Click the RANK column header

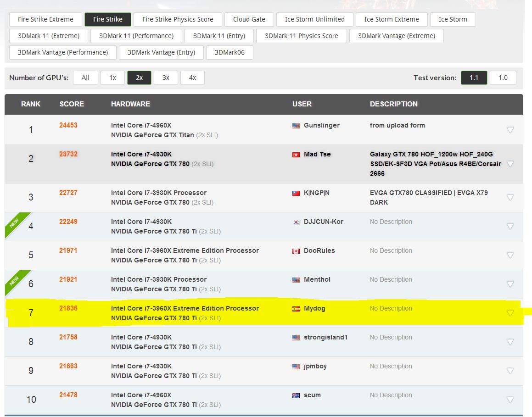coord(31,104)
